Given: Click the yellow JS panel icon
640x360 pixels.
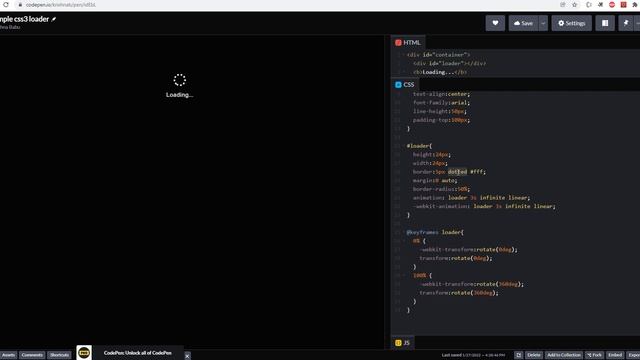Looking at the screenshot, I should pyautogui.click(x=398, y=343).
